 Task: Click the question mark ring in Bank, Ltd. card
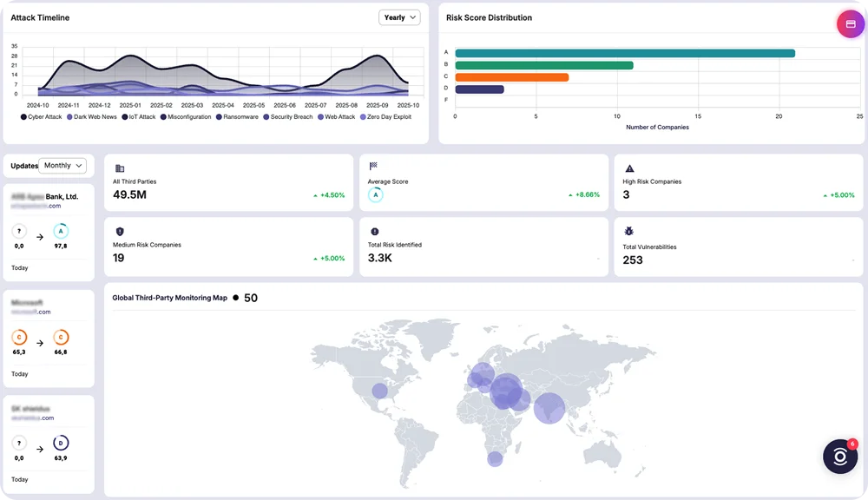[x=19, y=231]
